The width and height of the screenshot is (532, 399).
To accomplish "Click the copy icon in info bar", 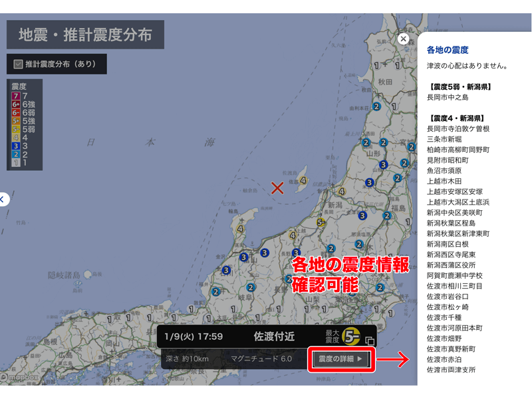I will (370, 341).
